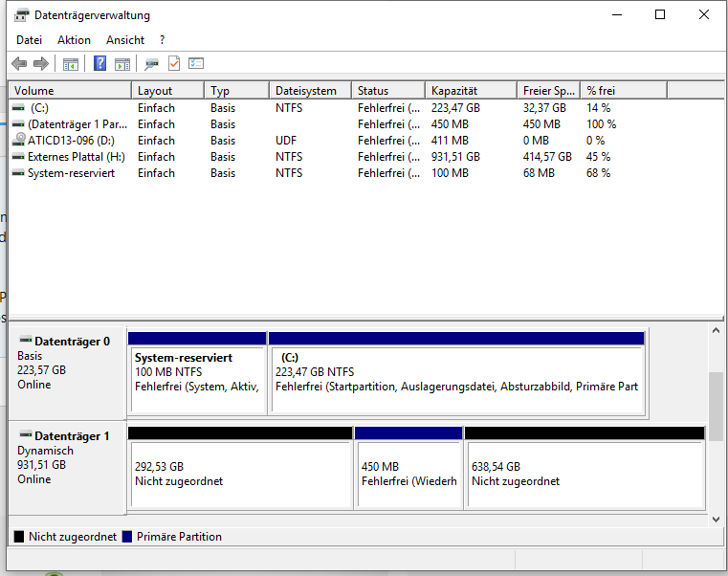Select the System-reserviert 100 MB partition block
The image size is (728, 576).
click(197, 372)
